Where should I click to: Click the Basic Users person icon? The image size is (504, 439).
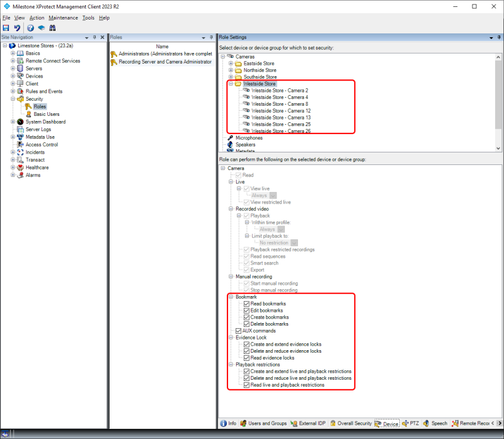[x=28, y=114]
